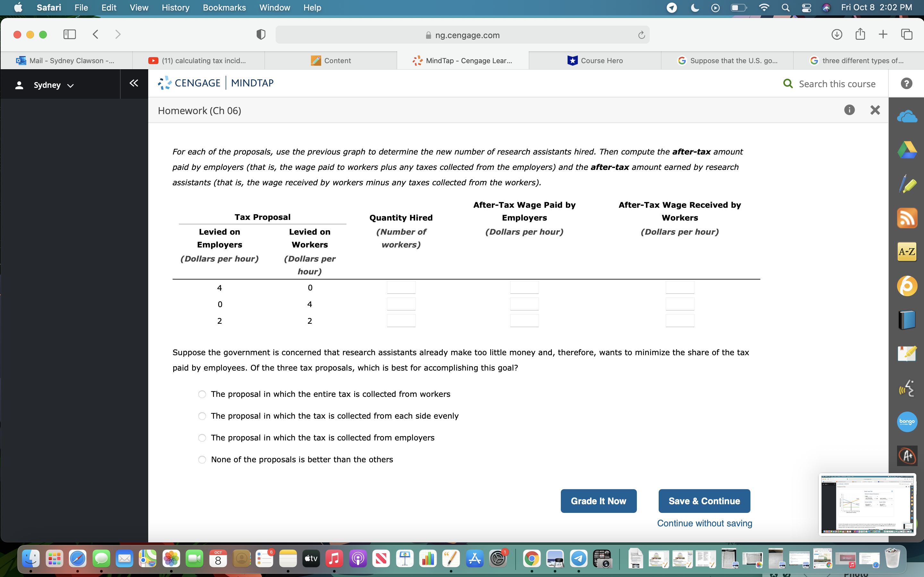Select the tax collected from each side evenly
This screenshot has height=577, width=924.
pos(202,416)
